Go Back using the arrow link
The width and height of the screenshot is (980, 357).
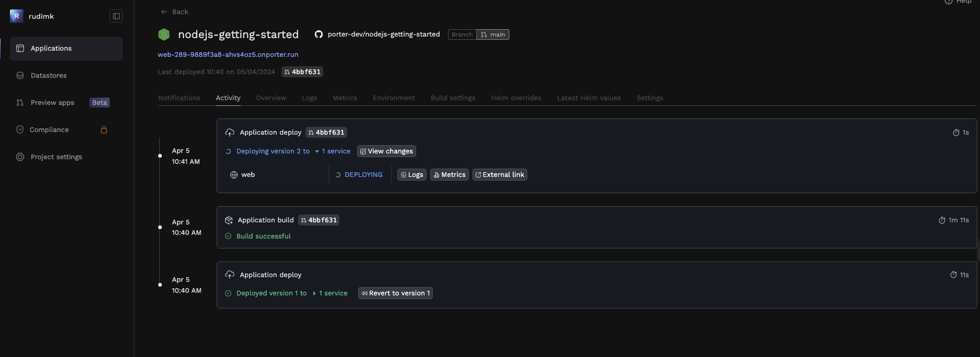[174, 12]
